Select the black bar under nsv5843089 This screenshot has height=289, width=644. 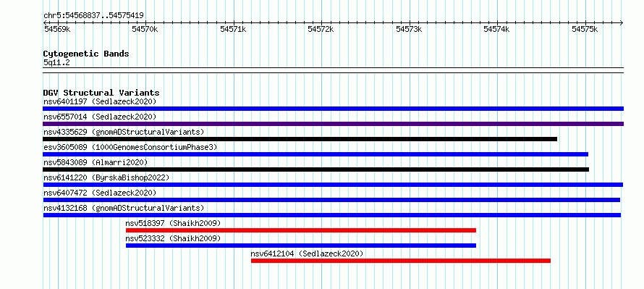coord(315,169)
